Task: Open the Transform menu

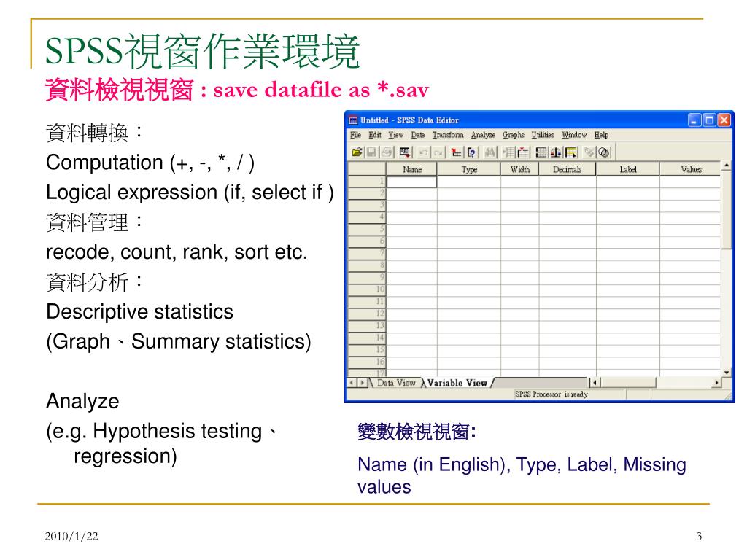Action: [x=448, y=135]
